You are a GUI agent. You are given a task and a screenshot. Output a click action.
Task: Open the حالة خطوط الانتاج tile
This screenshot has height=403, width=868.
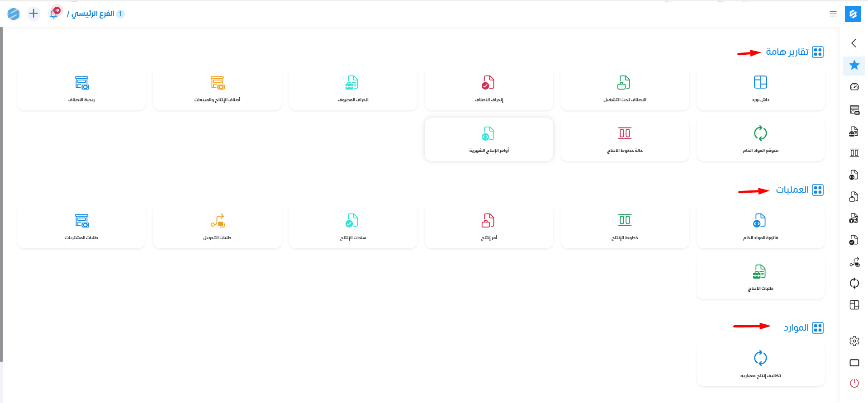point(624,139)
